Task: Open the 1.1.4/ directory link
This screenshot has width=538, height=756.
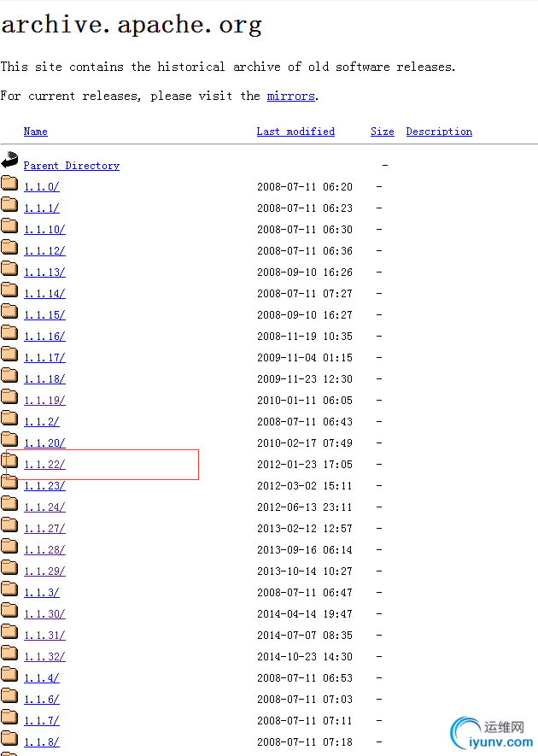Action: tap(42, 678)
